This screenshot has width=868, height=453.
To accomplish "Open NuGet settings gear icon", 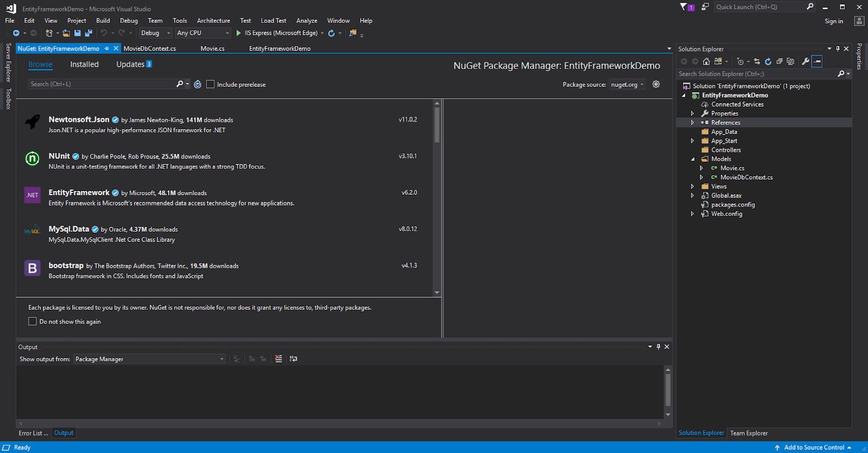I will [656, 84].
